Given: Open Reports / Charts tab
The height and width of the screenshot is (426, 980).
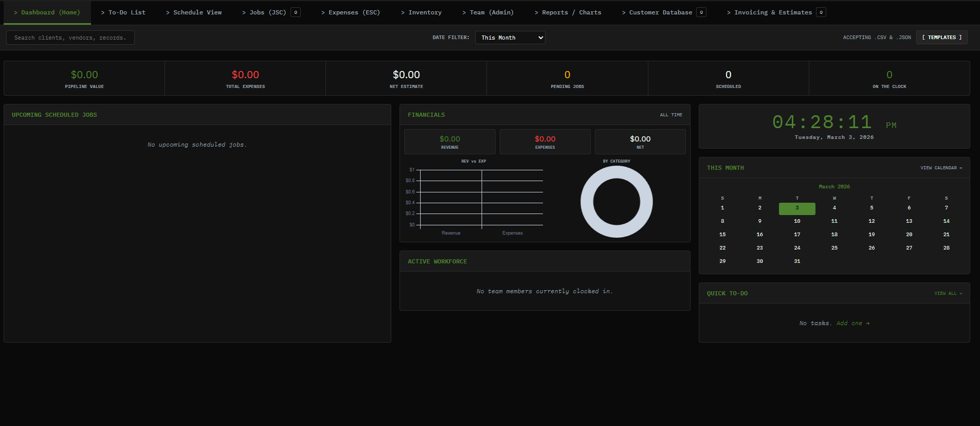Looking at the screenshot, I should tap(568, 12).
